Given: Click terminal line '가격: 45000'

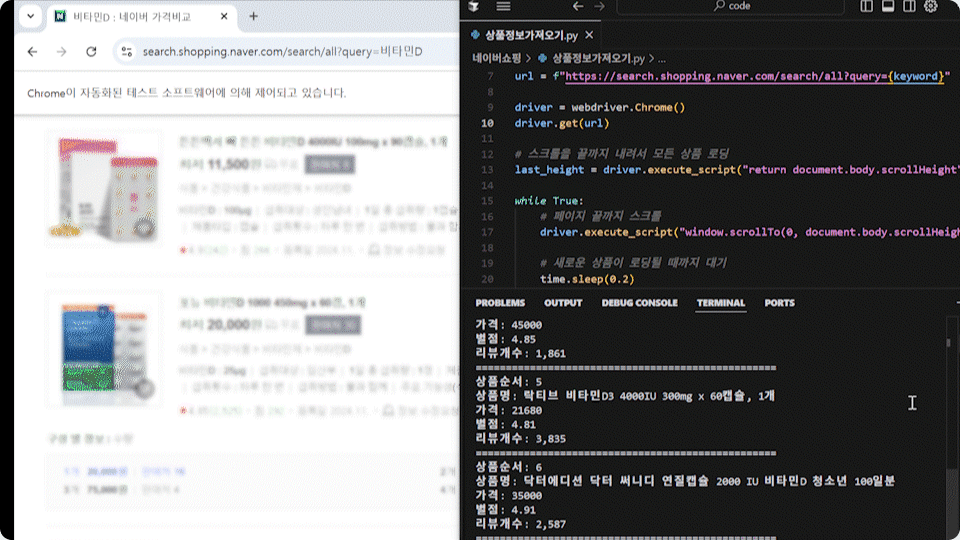Looking at the screenshot, I should coord(509,325).
